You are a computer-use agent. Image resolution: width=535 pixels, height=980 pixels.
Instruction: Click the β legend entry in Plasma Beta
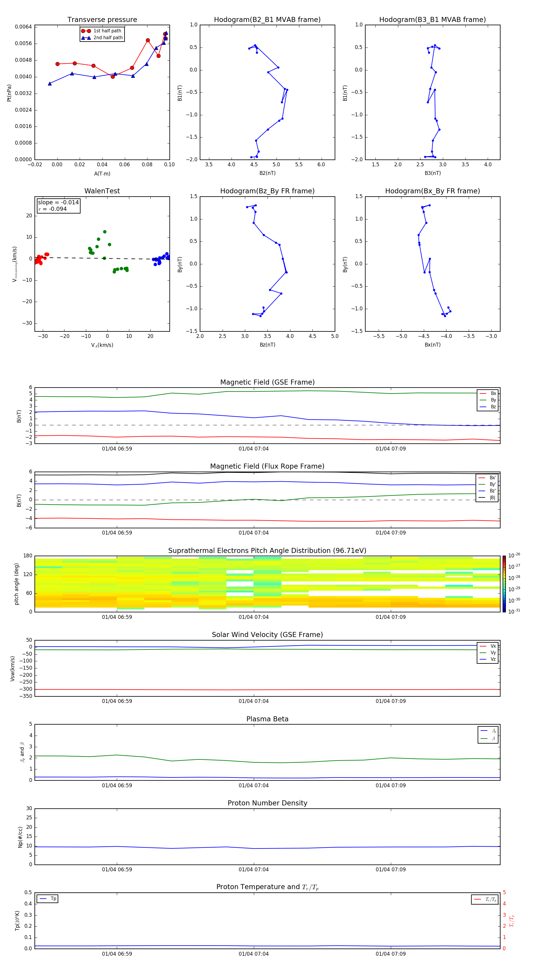click(489, 739)
